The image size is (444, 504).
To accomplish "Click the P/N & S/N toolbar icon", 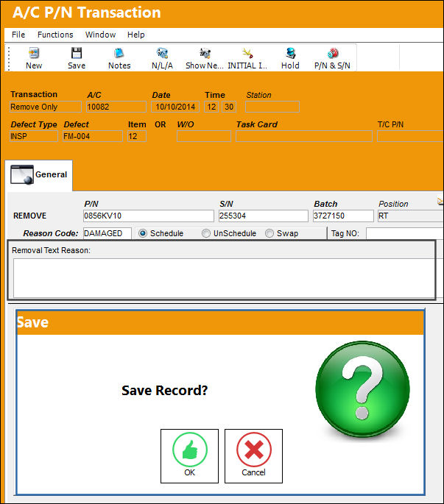I will [x=333, y=53].
